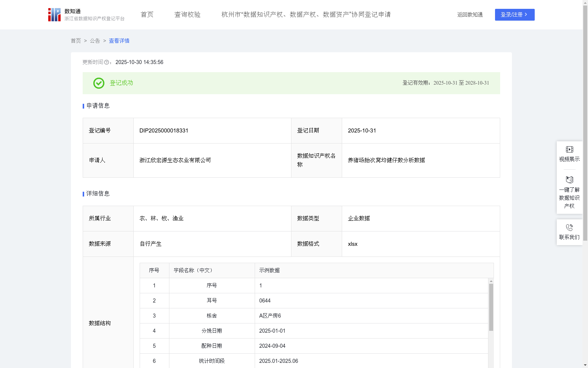Image resolution: width=588 pixels, height=368 pixels.
Task: Select applicant 浙江欣宏源生态农业有限公司
Action: pyautogui.click(x=175, y=160)
